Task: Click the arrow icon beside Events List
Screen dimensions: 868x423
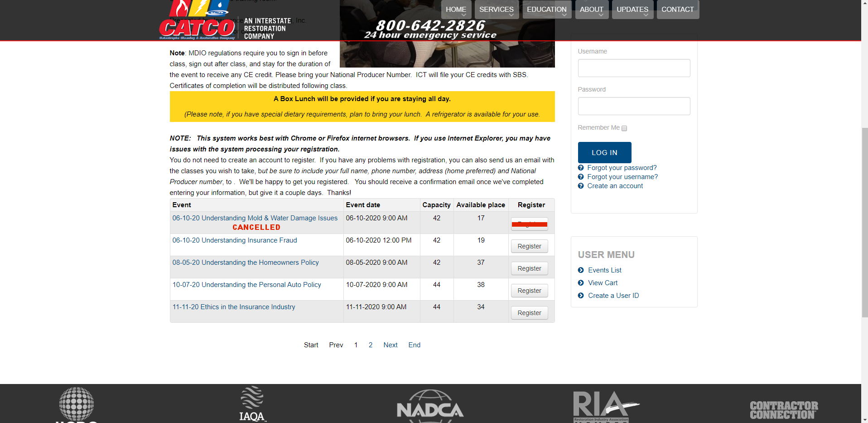Action: (x=581, y=270)
